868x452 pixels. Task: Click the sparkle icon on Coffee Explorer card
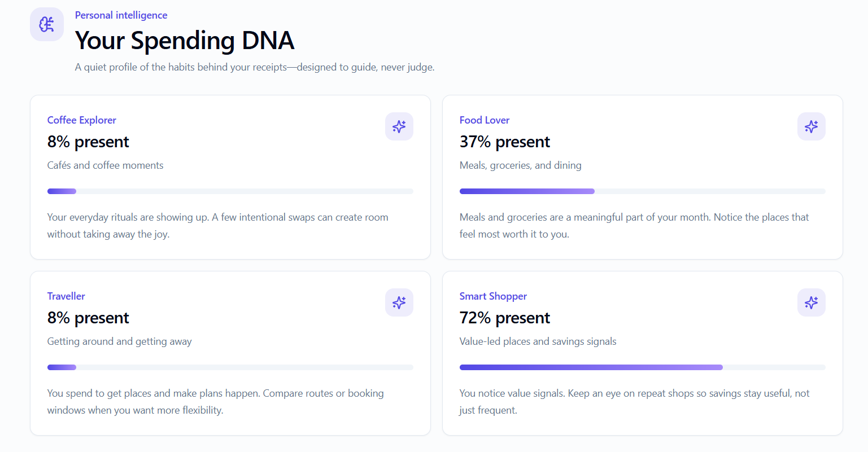point(399,126)
